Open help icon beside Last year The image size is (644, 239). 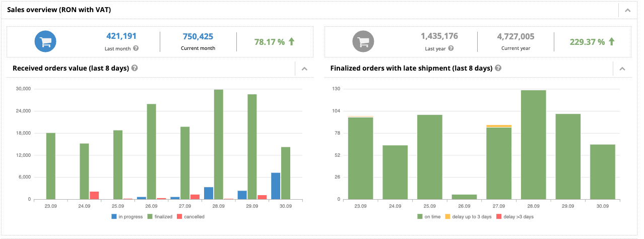click(x=451, y=48)
